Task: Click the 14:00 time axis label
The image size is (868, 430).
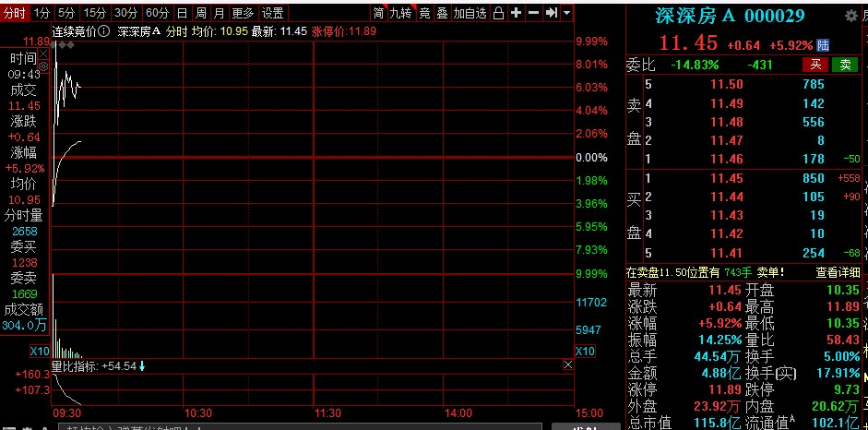Action: point(458,412)
